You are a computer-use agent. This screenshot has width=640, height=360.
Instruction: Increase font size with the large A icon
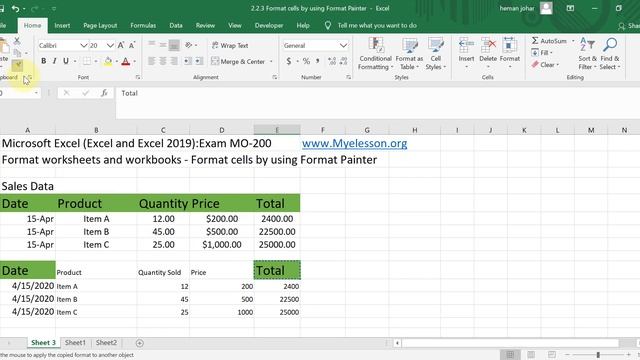click(x=121, y=45)
